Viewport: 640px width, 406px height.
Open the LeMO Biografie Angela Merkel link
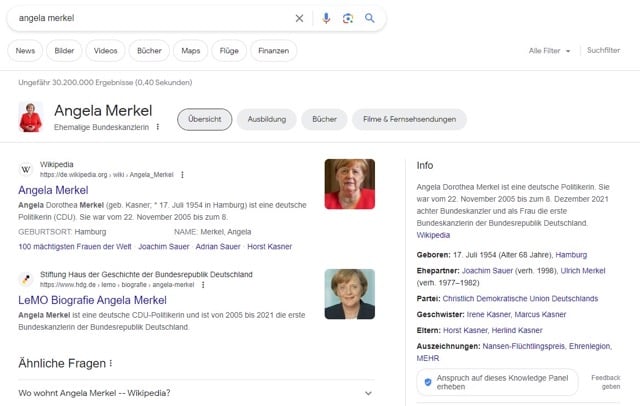click(92, 300)
